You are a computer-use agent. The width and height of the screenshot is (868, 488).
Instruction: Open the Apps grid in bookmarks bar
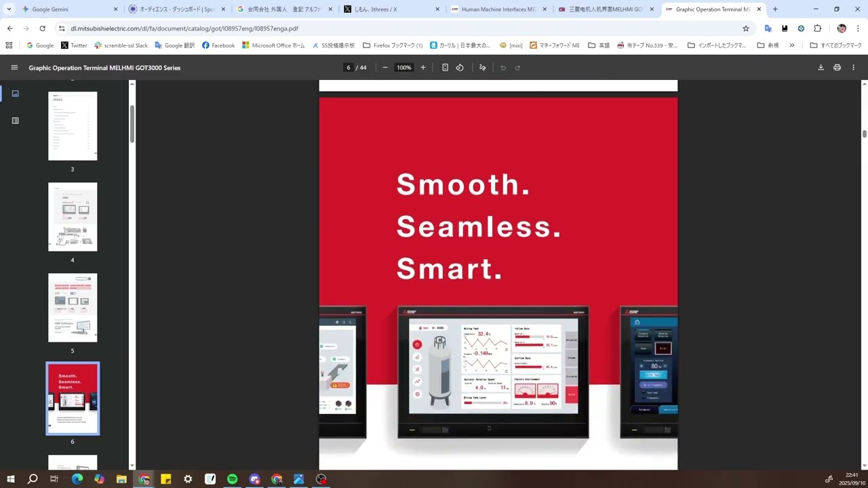[x=9, y=45]
